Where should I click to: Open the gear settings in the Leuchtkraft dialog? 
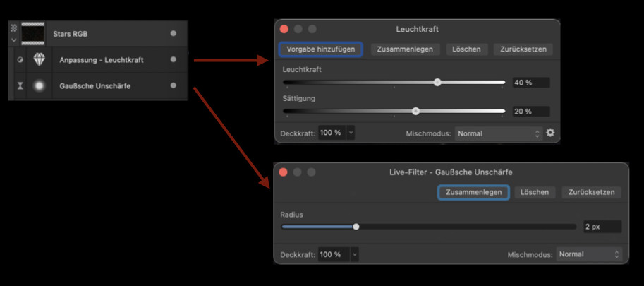click(x=550, y=133)
